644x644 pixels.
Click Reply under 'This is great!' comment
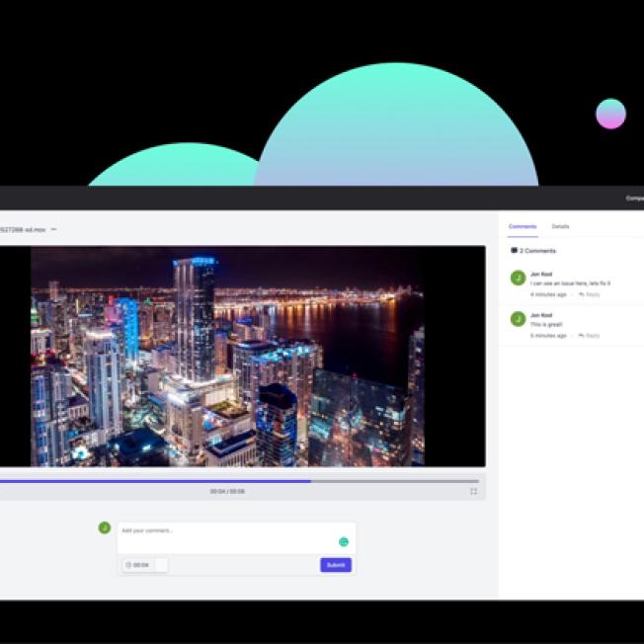(x=590, y=336)
